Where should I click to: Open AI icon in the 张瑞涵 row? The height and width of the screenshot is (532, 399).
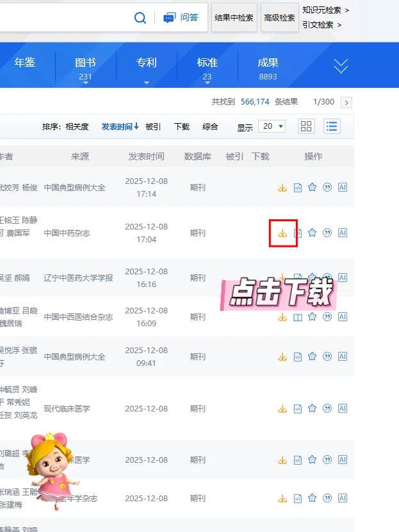343,498
